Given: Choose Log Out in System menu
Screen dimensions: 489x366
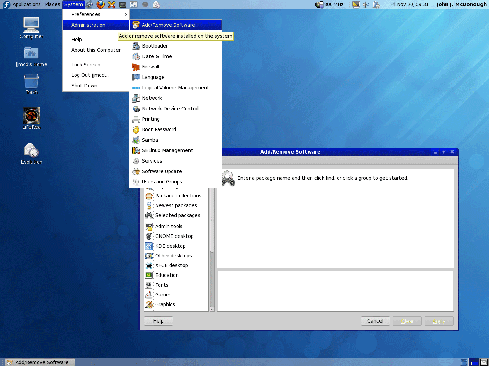Looking at the screenshot, I should [96, 75].
